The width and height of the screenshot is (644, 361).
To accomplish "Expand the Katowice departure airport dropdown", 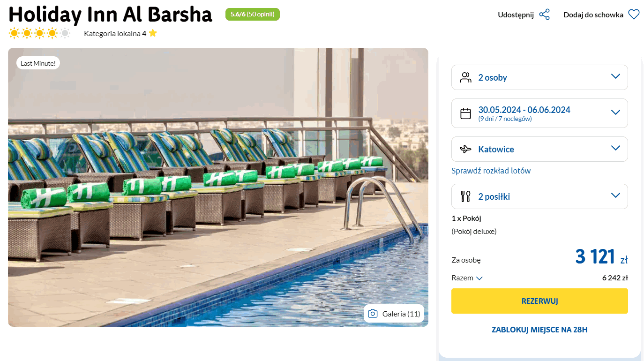I will [615, 149].
